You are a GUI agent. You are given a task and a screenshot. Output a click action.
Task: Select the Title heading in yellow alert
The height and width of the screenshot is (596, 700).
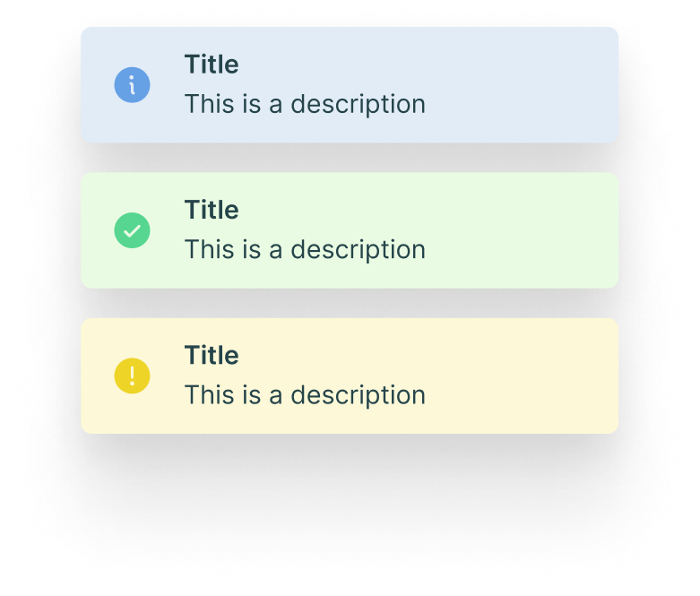coord(212,355)
